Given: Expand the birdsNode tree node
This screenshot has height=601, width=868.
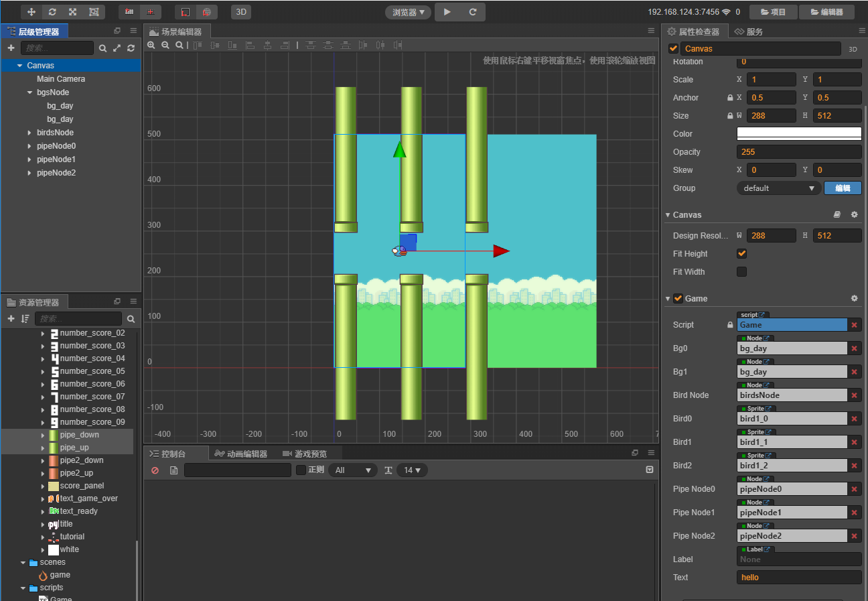Looking at the screenshot, I should point(29,133).
